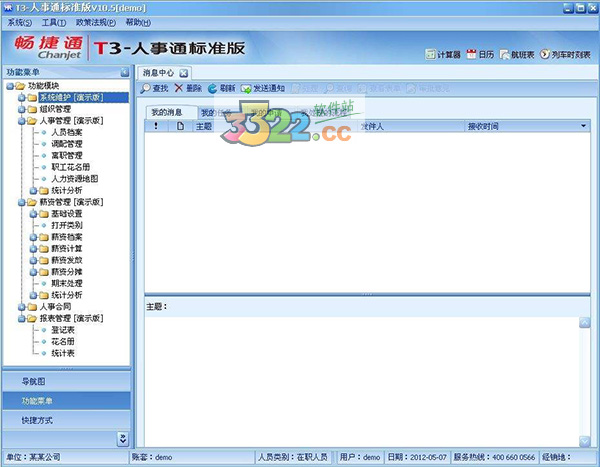
Task: Open 离职管理 in the tree
Action: click(x=67, y=156)
